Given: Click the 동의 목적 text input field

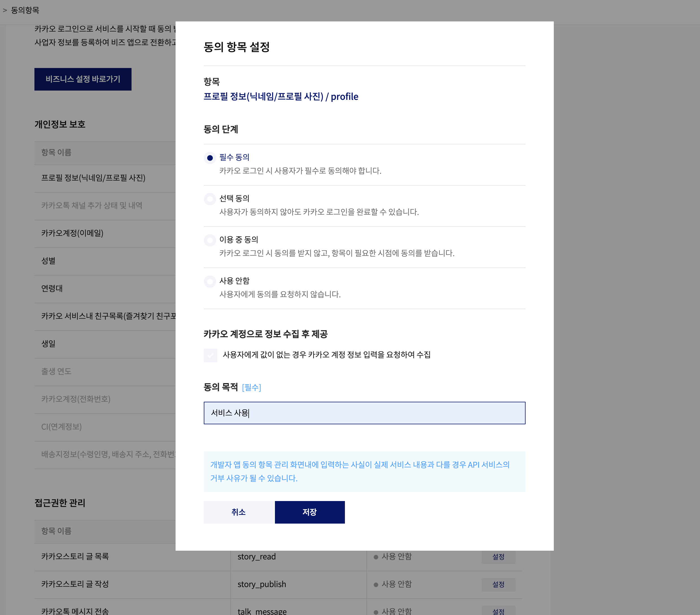Looking at the screenshot, I should (x=364, y=413).
